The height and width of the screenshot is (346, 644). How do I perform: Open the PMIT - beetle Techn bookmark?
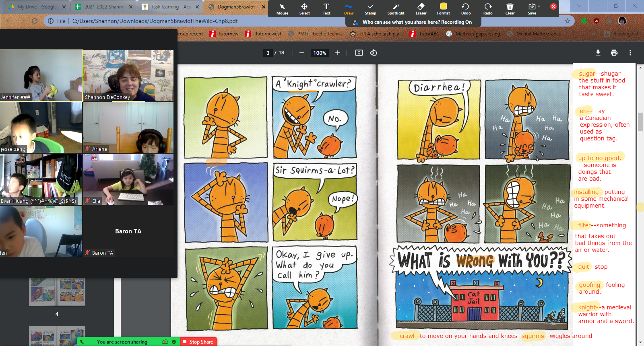click(316, 34)
